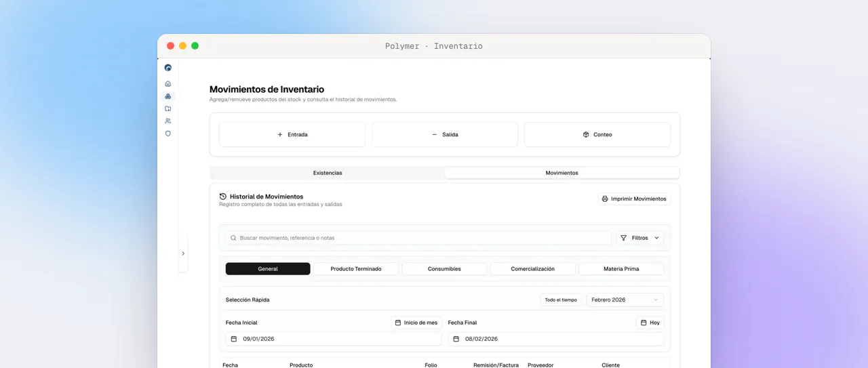Select the Comercialización category filter
The height and width of the screenshot is (368, 868).
click(x=533, y=269)
